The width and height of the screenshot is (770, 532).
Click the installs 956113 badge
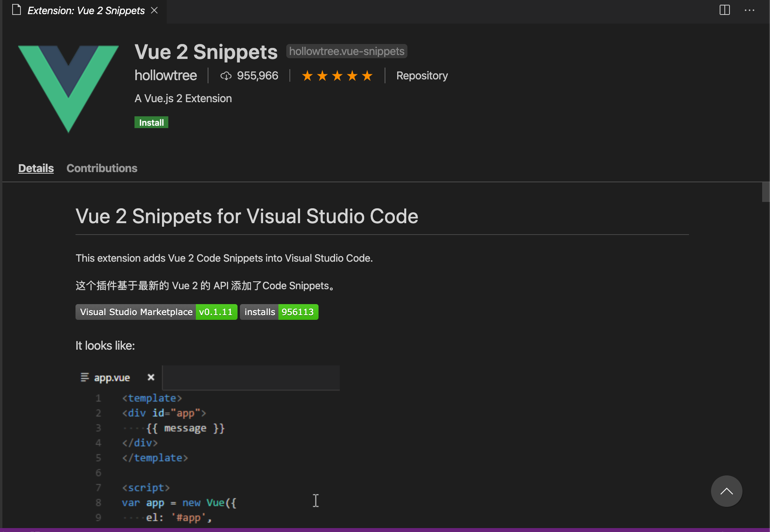tap(279, 312)
